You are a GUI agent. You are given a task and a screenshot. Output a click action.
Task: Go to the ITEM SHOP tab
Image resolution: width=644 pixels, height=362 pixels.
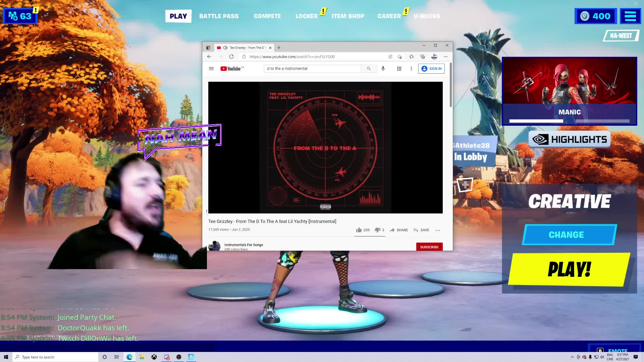348,16
